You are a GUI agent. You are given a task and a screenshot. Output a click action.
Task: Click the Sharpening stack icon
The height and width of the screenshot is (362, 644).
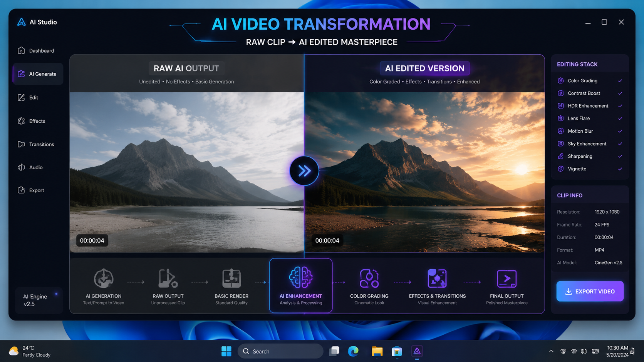[x=561, y=156]
